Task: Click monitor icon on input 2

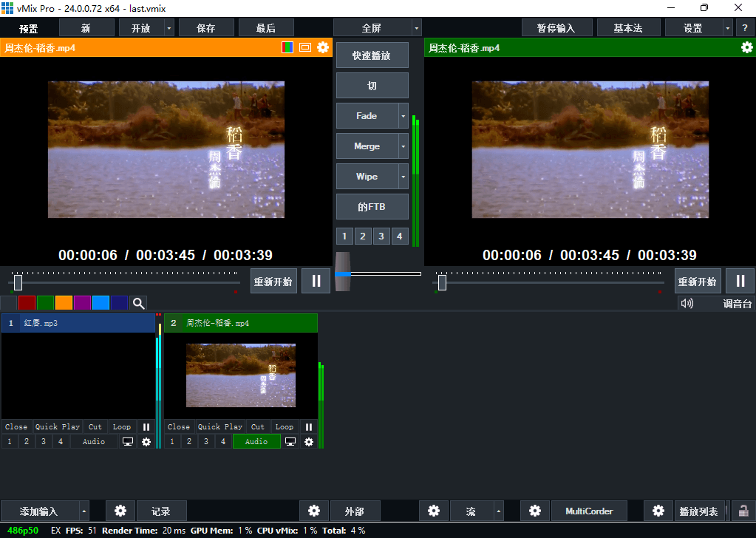Action: pos(290,442)
